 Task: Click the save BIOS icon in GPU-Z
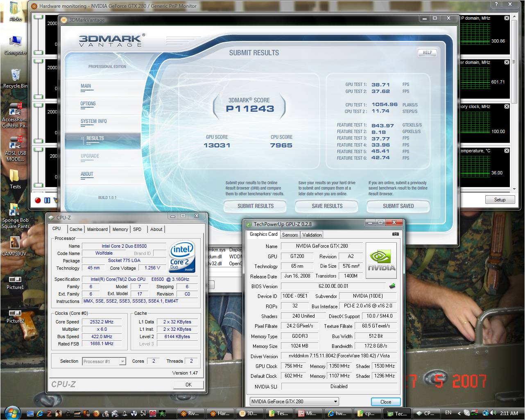point(392,286)
